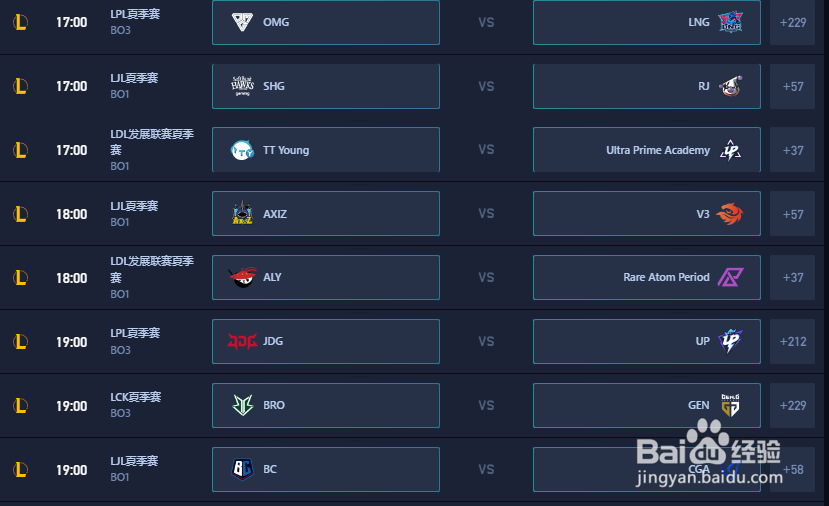Viewport: 829px width, 506px height.
Task: Click the LNG team logo
Action: point(730,22)
